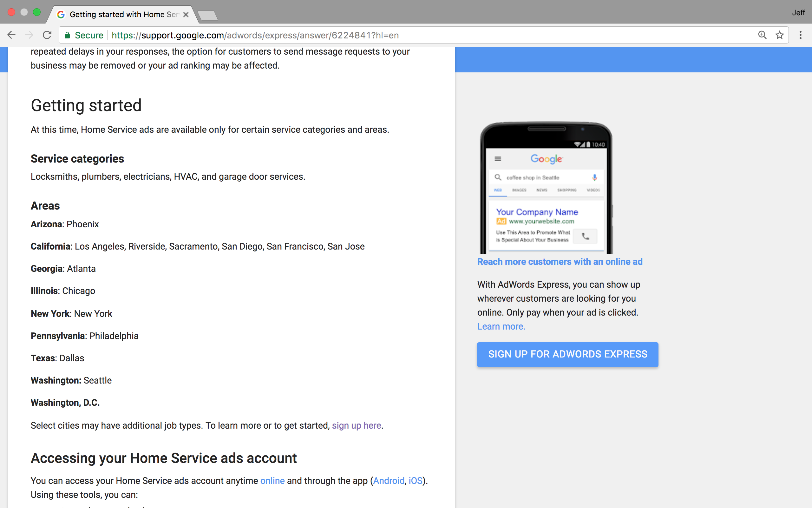Screen dimensions: 812x508
Task: Click 'Illinois: Chicago' text
Action: [63, 291]
